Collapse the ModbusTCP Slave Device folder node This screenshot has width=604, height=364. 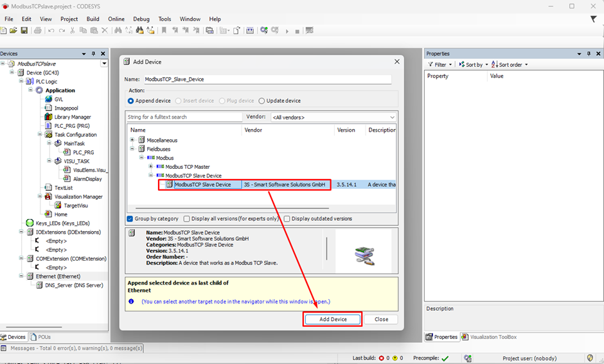[150, 175]
